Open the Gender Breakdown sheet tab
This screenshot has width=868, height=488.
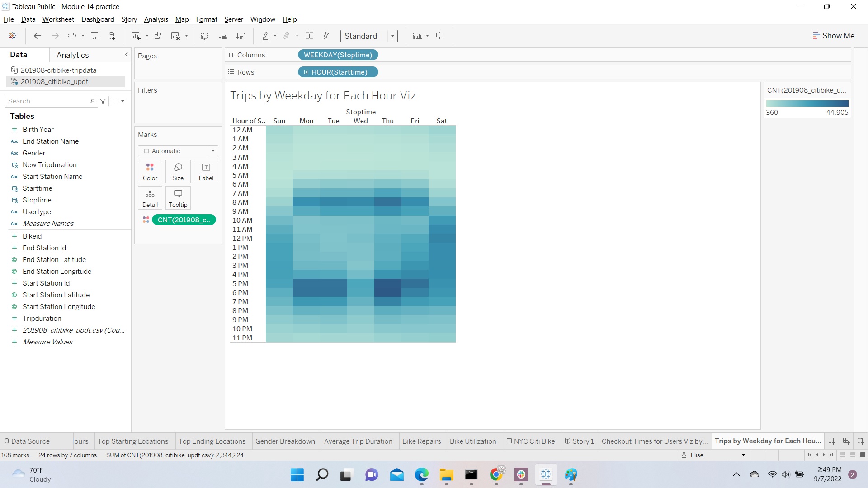(285, 441)
